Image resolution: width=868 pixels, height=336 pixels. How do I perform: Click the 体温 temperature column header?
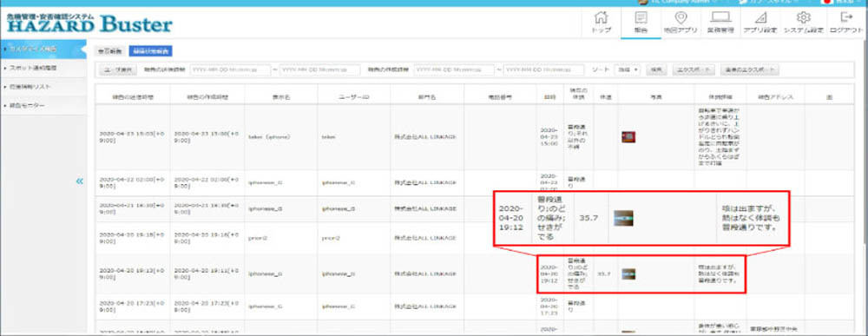click(x=605, y=96)
